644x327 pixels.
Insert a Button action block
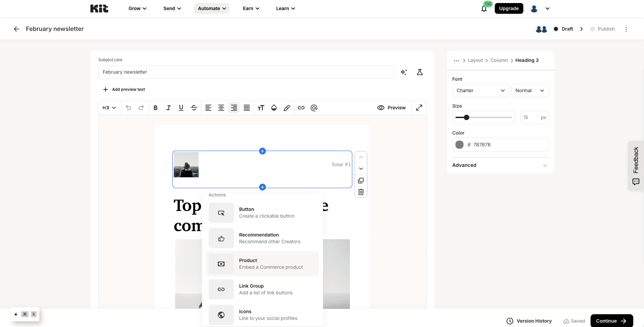coord(262,213)
